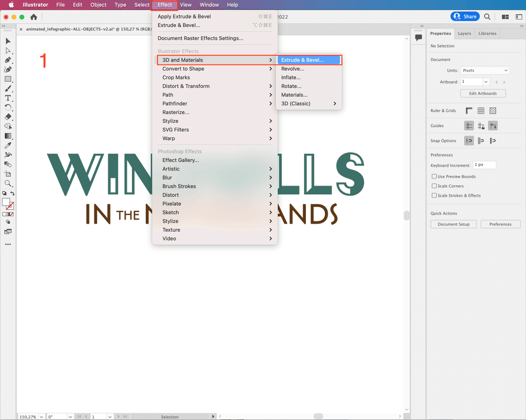Select the Direct Selection tool
Image resolution: width=526 pixels, height=420 pixels.
coord(8,51)
